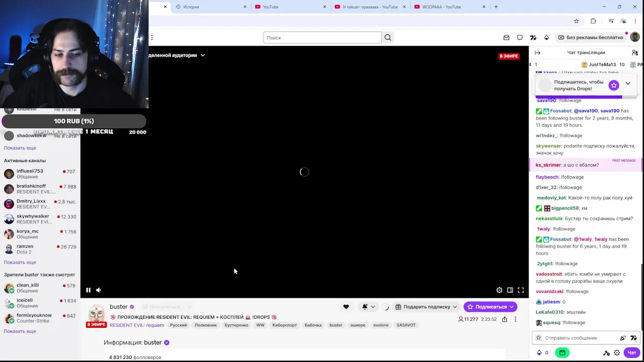Image resolution: width=644 pixels, height=362 pixels.
Task: Open the inbox envelope icon
Action: coord(506,38)
